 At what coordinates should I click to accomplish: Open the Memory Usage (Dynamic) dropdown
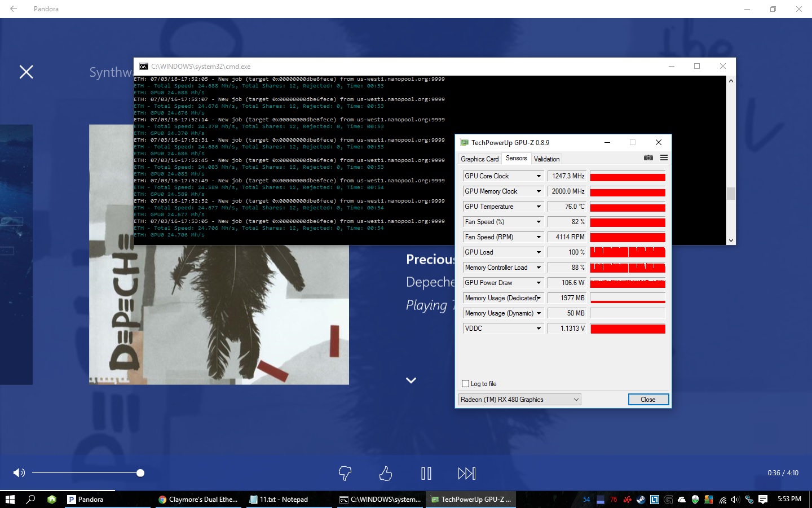[538, 313]
